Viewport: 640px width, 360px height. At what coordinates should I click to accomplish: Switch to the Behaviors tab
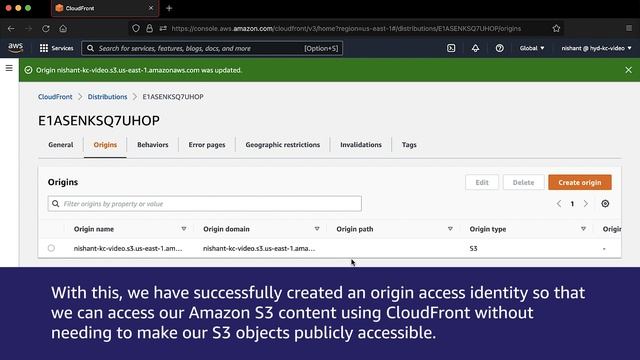(x=153, y=145)
